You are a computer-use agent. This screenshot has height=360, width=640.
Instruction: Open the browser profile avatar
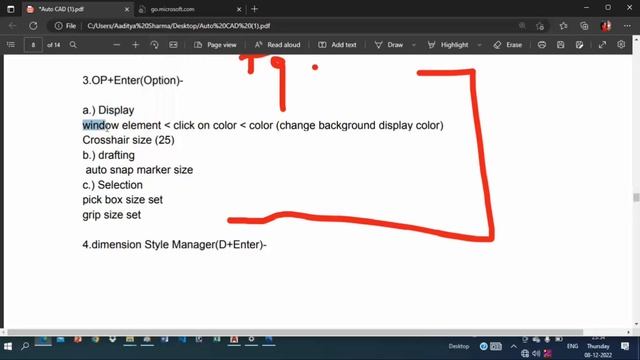click(606, 26)
